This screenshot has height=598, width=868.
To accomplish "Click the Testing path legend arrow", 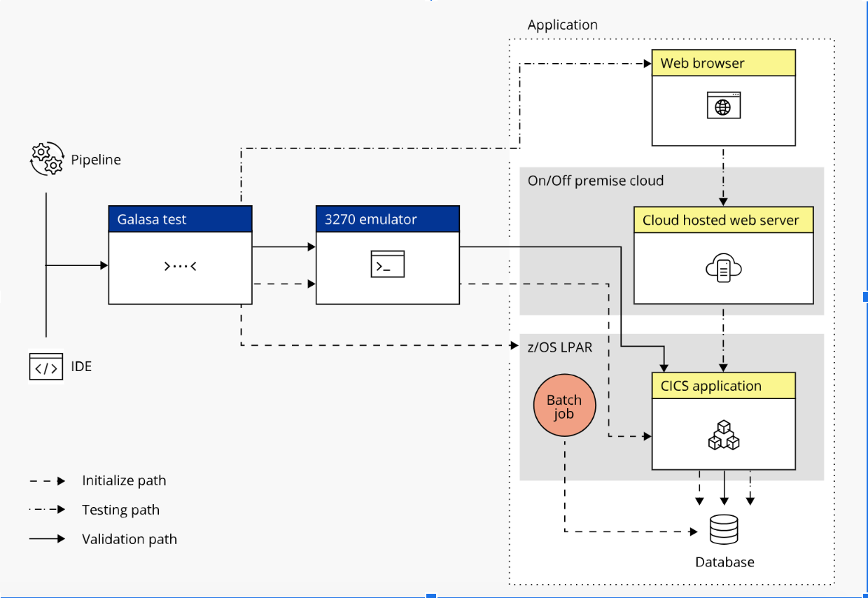I will (x=48, y=510).
